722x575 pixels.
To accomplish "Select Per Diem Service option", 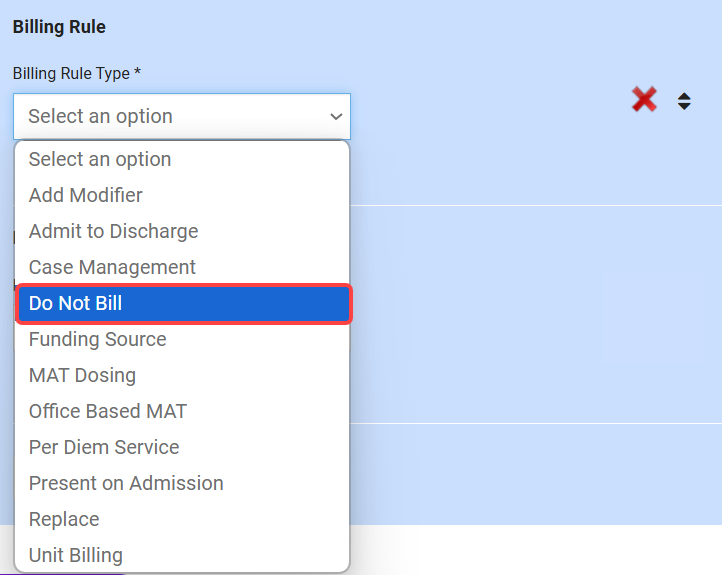I will [x=104, y=447].
